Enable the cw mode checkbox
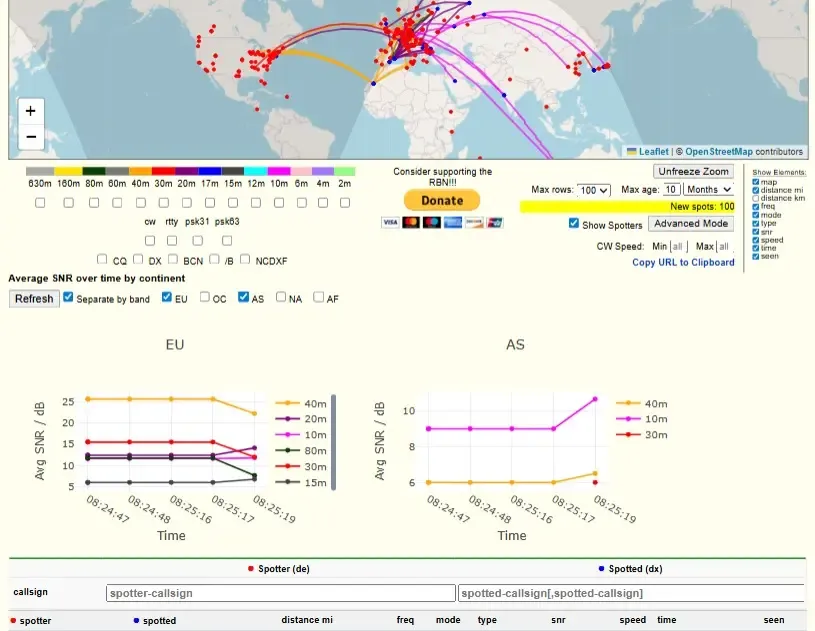 tap(150, 241)
